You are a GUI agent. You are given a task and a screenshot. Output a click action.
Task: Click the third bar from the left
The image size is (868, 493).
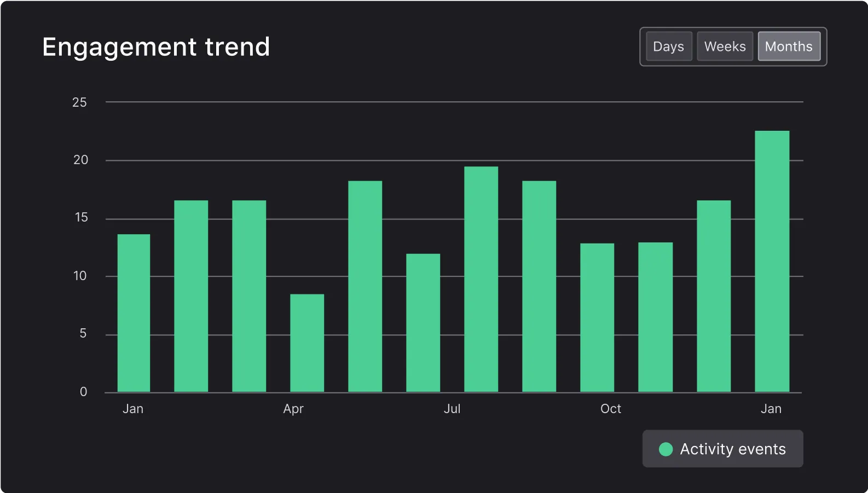pos(249,296)
